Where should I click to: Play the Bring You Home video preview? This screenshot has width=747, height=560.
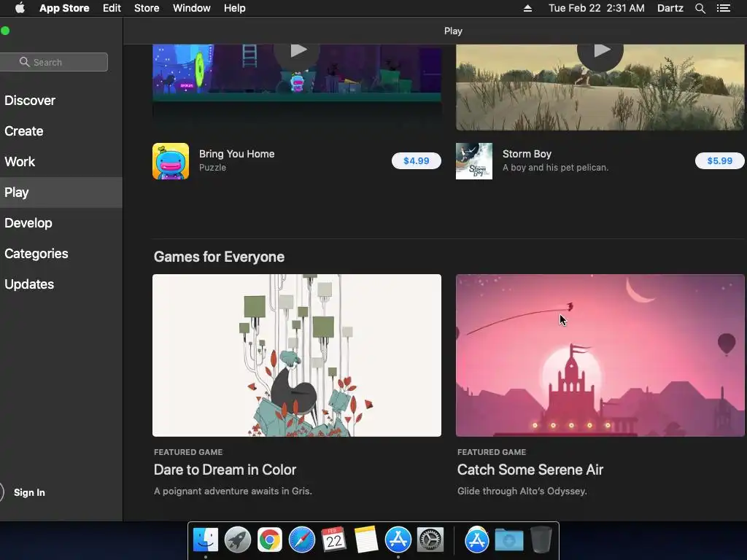[298, 51]
